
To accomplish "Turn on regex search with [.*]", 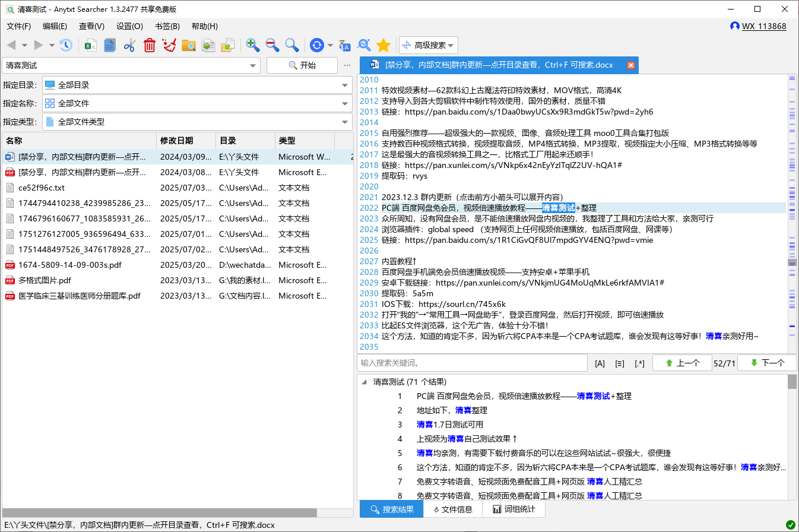I will 640,363.
